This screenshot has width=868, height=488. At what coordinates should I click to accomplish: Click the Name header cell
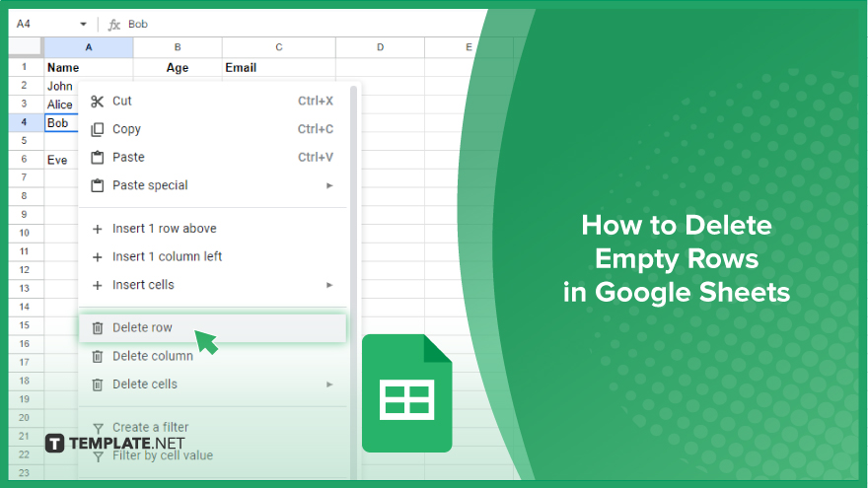[x=89, y=67]
